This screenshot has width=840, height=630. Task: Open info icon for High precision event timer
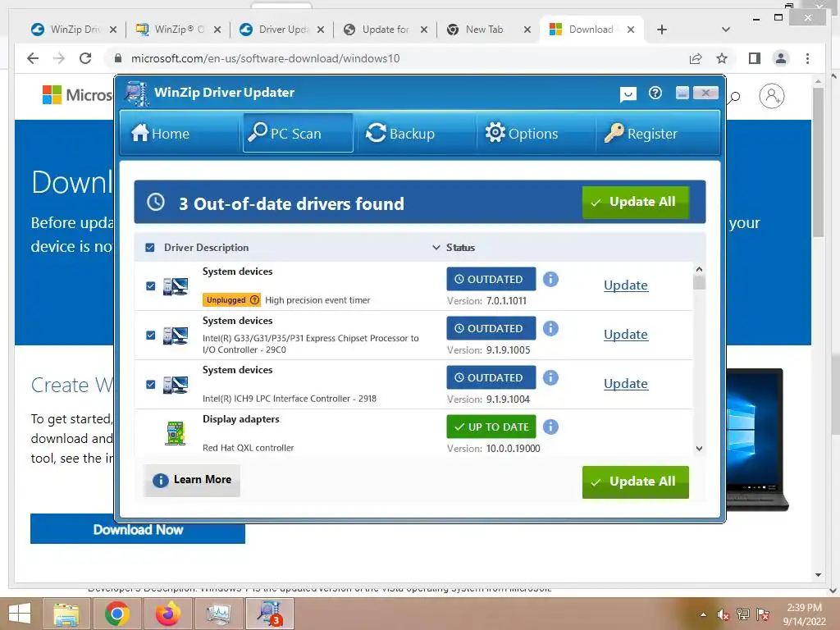pyautogui.click(x=550, y=279)
